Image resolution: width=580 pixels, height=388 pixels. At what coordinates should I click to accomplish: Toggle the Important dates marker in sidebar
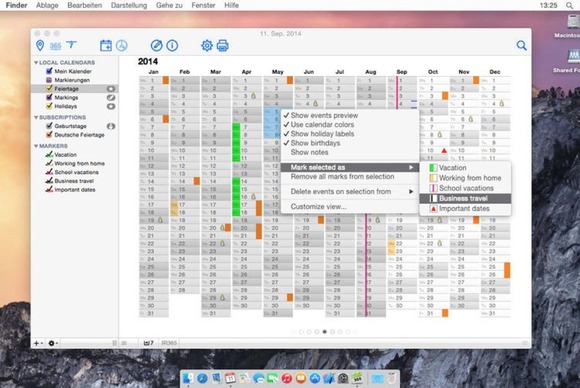point(49,189)
